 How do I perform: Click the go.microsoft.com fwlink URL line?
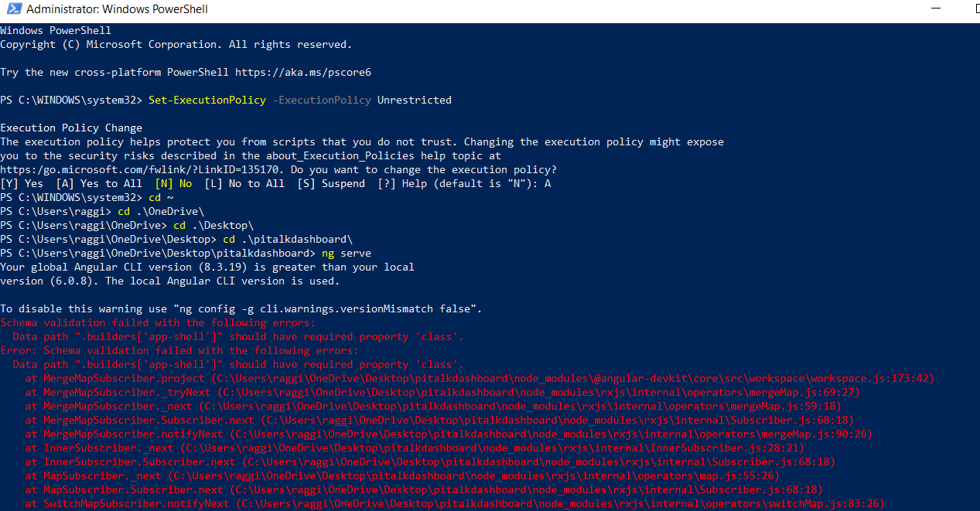coord(278,169)
